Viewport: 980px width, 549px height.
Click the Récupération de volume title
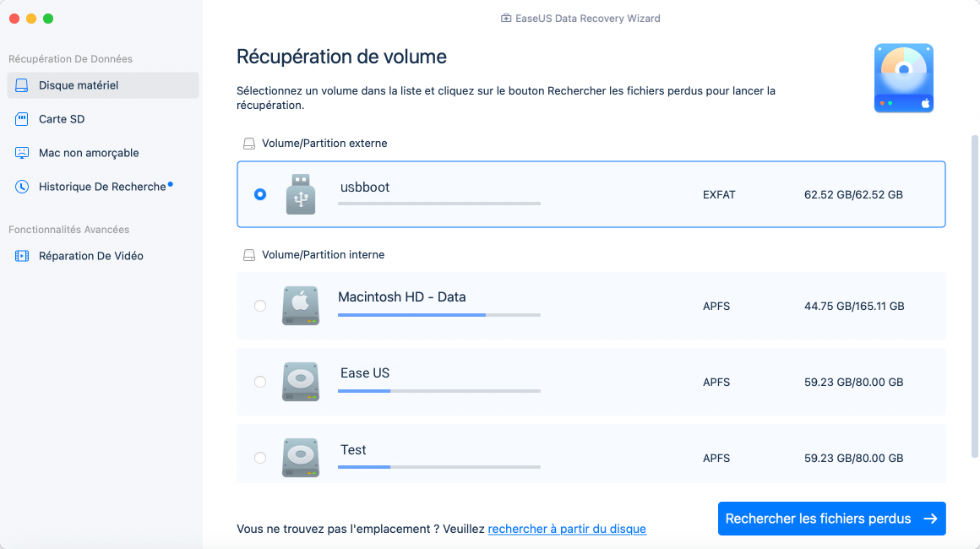[341, 57]
